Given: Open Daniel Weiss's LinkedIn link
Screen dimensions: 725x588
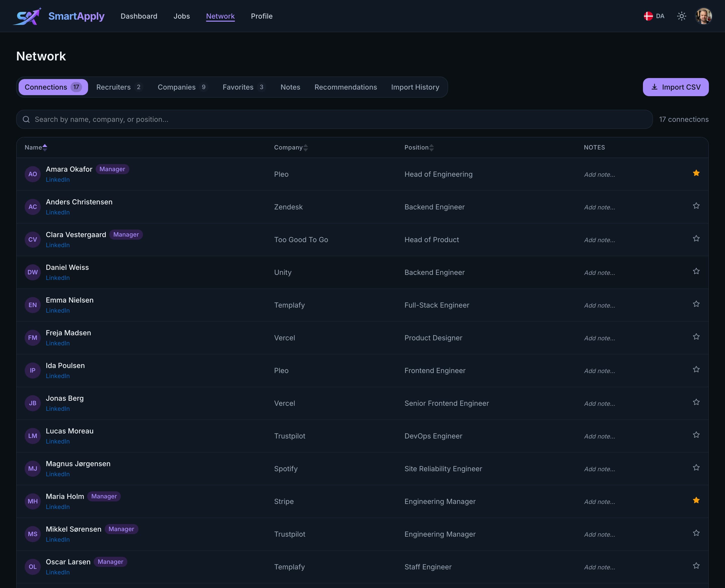Looking at the screenshot, I should pyautogui.click(x=58, y=278).
